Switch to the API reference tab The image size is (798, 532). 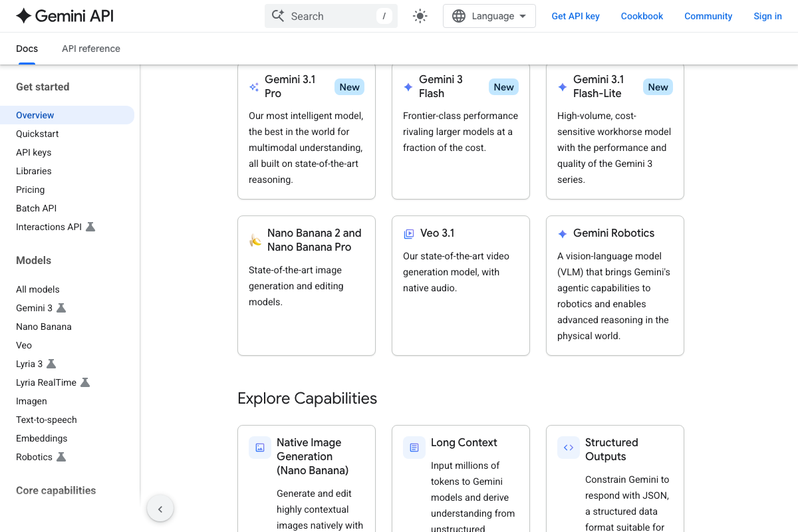coord(91,49)
